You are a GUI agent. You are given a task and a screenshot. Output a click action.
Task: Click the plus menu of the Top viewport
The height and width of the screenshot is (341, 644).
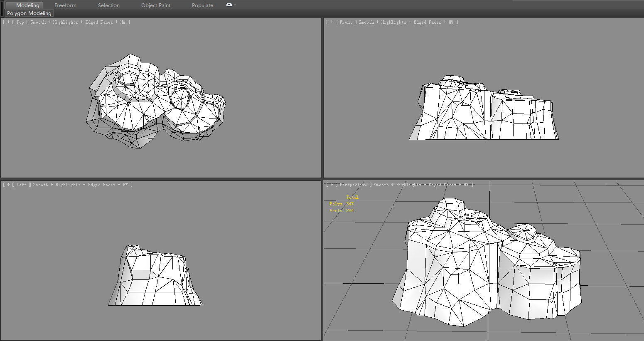click(8, 22)
